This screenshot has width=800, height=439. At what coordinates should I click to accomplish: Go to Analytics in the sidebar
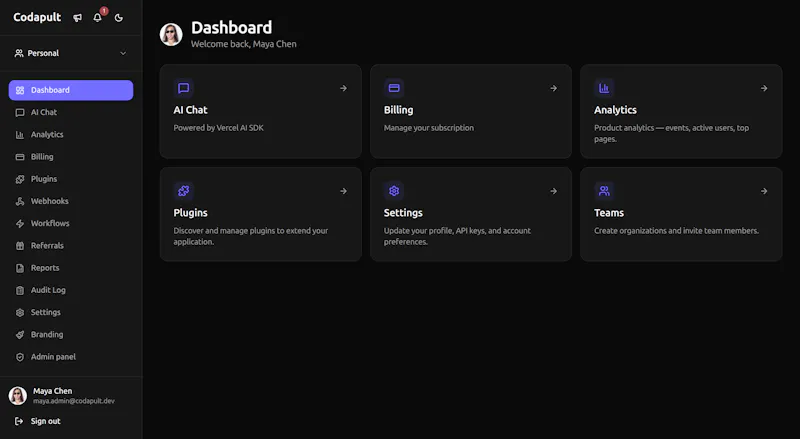pyautogui.click(x=71, y=135)
